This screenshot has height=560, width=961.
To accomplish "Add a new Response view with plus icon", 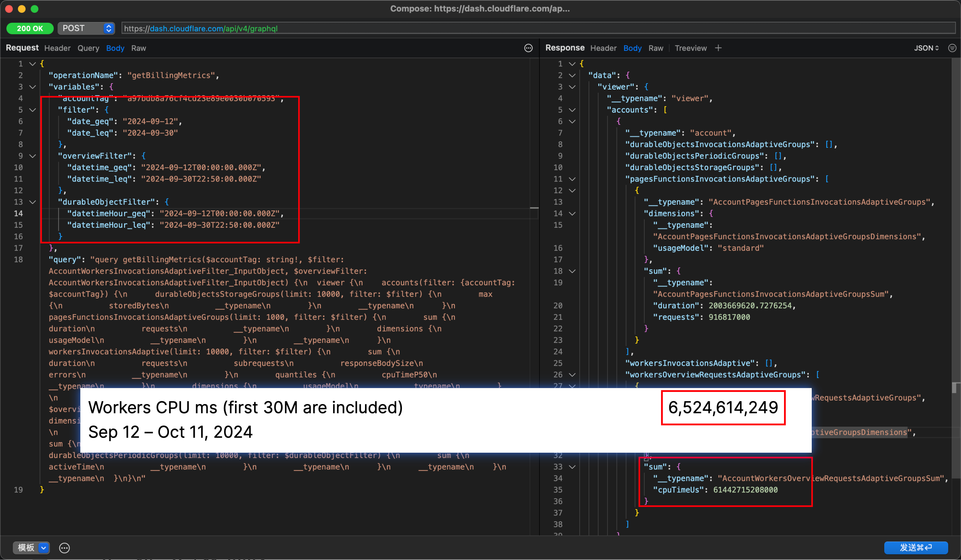I will pyautogui.click(x=718, y=48).
